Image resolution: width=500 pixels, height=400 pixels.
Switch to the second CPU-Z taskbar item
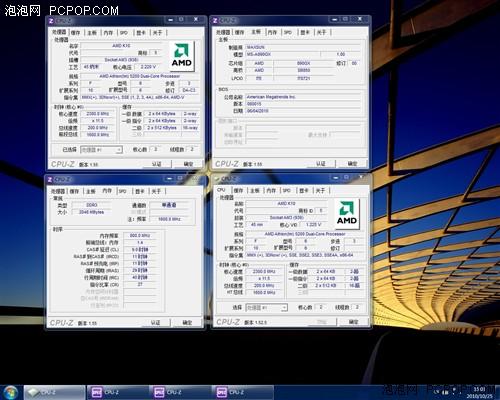tap(117, 392)
